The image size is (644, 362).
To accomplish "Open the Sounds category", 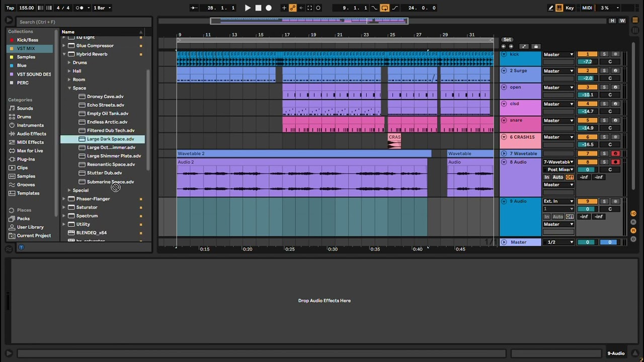I will tap(25, 108).
